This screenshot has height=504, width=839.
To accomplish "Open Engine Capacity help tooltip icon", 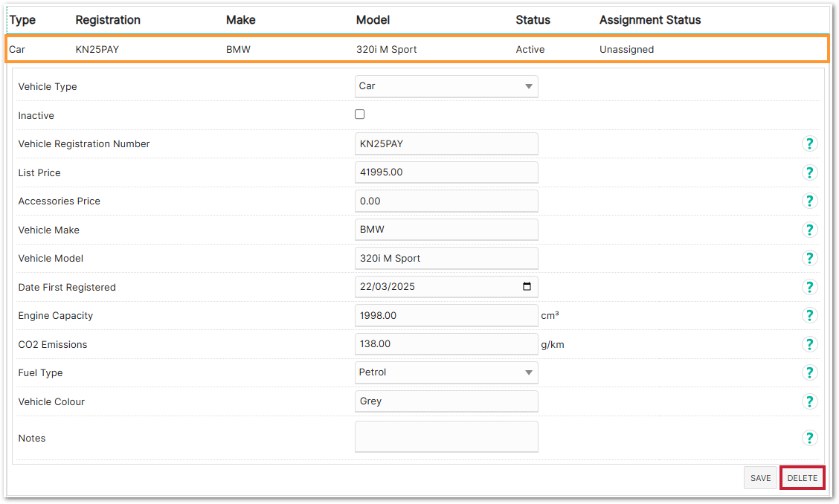I will pyautogui.click(x=809, y=315).
